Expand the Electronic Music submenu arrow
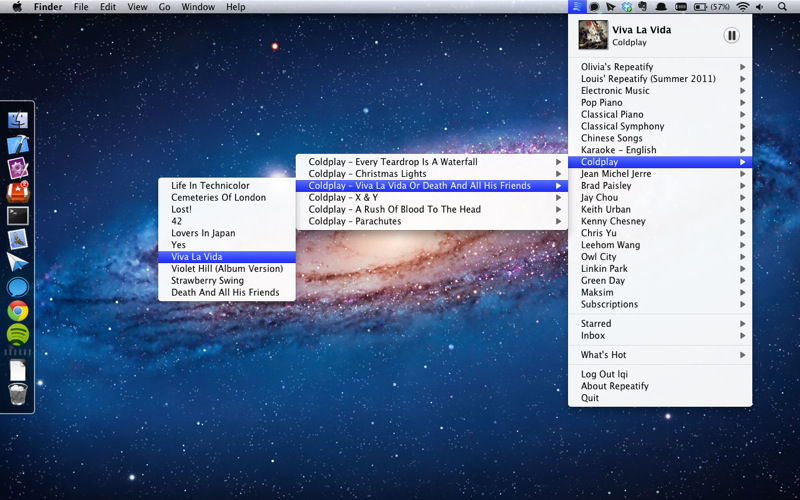Image resolution: width=800 pixels, height=500 pixels. (x=743, y=90)
